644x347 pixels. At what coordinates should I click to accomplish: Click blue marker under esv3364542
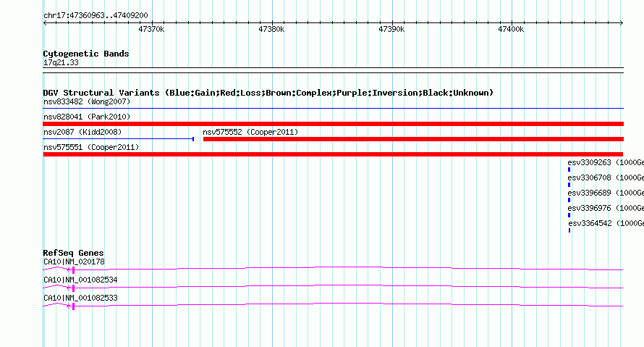click(x=569, y=230)
